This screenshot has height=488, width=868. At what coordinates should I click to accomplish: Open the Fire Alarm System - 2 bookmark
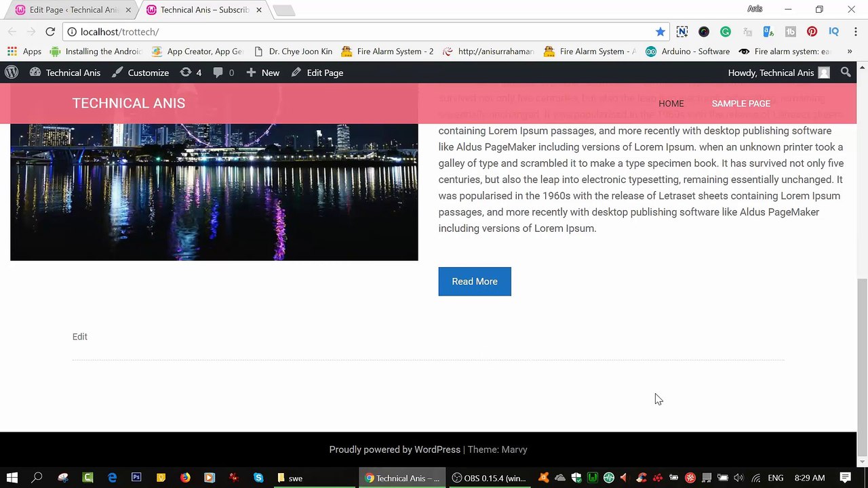click(387, 52)
